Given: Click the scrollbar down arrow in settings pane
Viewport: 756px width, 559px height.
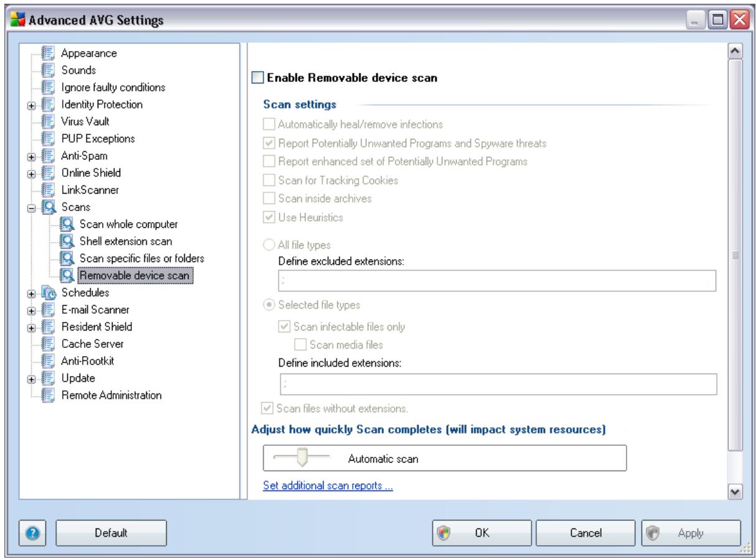Looking at the screenshot, I should (735, 491).
